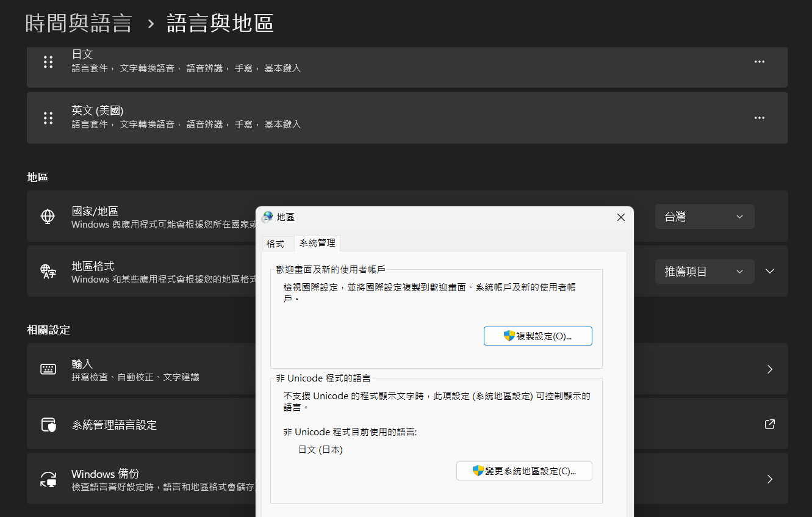Screen dimensions: 812x517
Task: Open 輸入 settings via right chevron
Action: click(x=769, y=369)
